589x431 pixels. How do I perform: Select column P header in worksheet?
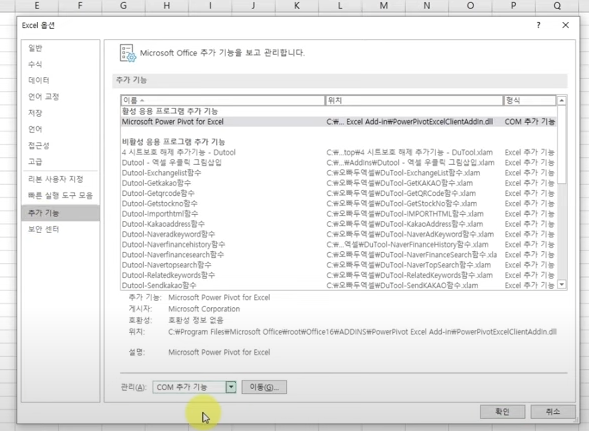(513, 6)
